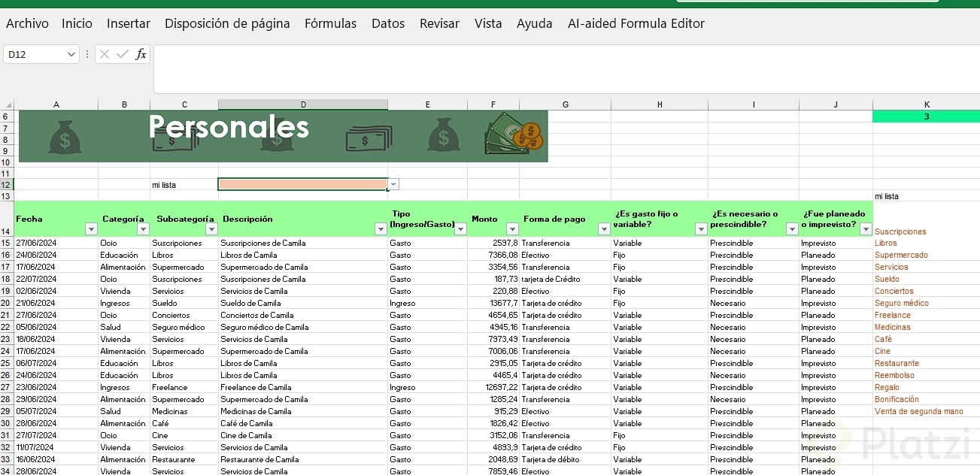Open the Fecha column filter dropdown
980x475 pixels.
(x=91, y=229)
